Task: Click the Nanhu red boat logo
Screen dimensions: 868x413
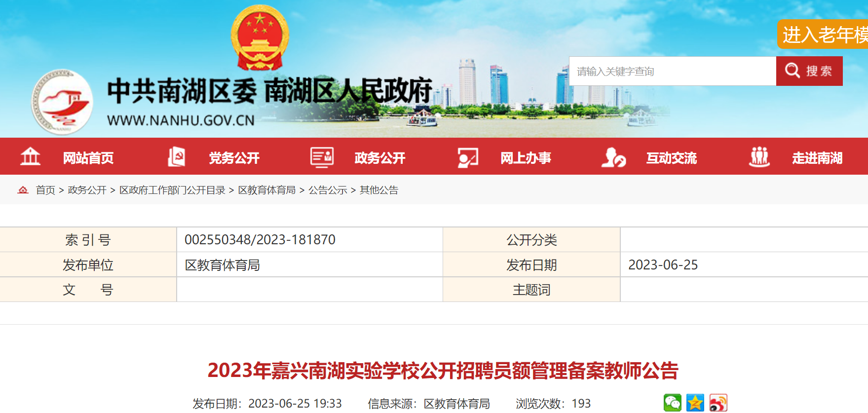Action: tap(62, 102)
